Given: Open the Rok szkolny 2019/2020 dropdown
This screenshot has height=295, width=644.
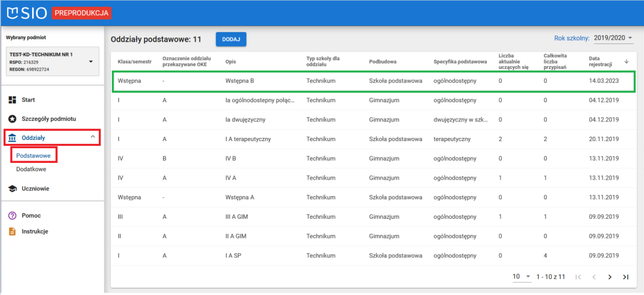Looking at the screenshot, I should coord(613,38).
